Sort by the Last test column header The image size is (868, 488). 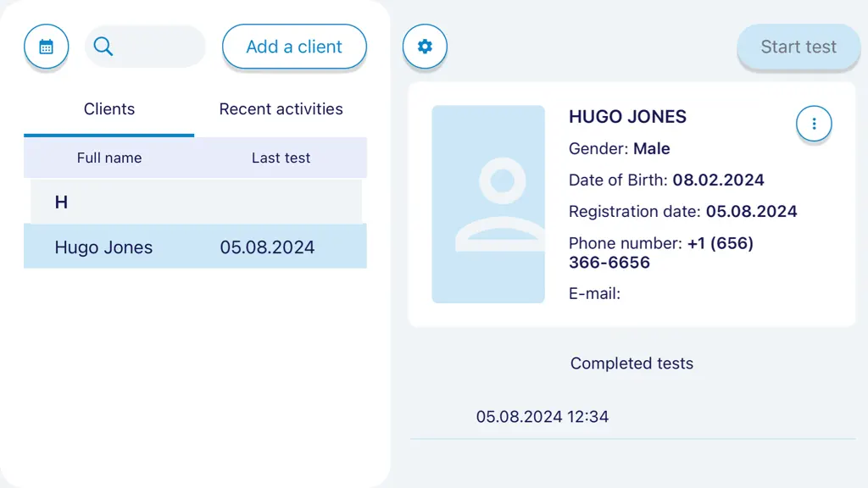coord(281,158)
